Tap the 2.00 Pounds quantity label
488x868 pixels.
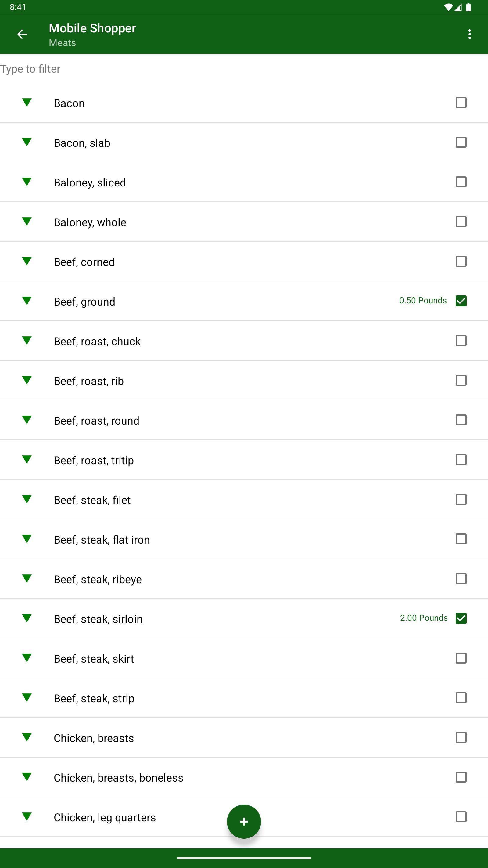[x=423, y=618]
